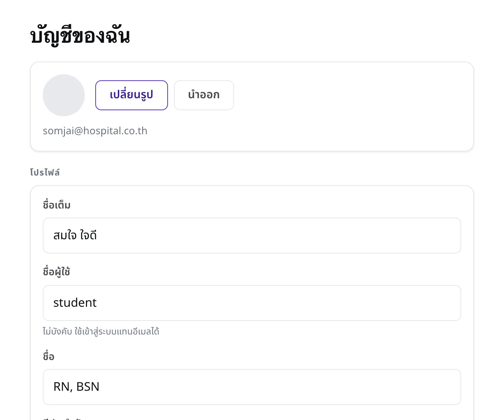The height and width of the screenshot is (420, 504).
Task: Place cursor on สมใจ ใจดี text
Action: click(x=75, y=235)
